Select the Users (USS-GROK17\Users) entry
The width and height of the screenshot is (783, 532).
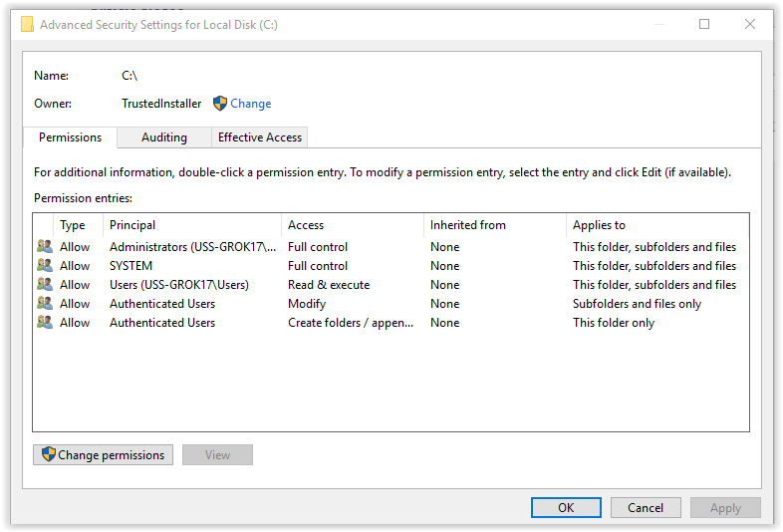tap(178, 285)
